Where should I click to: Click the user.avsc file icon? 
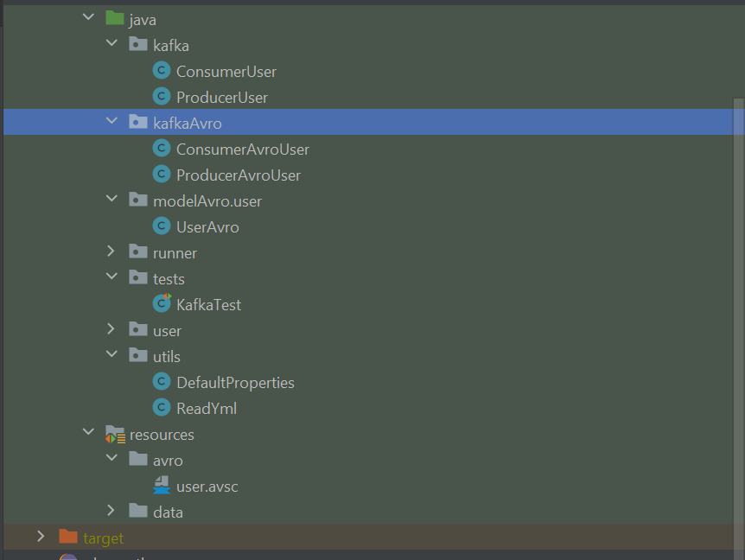click(162, 485)
